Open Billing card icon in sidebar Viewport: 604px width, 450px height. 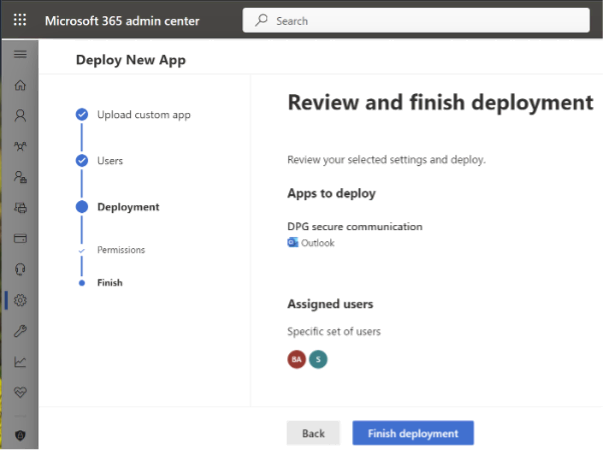pyautogui.click(x=20, y=239)
